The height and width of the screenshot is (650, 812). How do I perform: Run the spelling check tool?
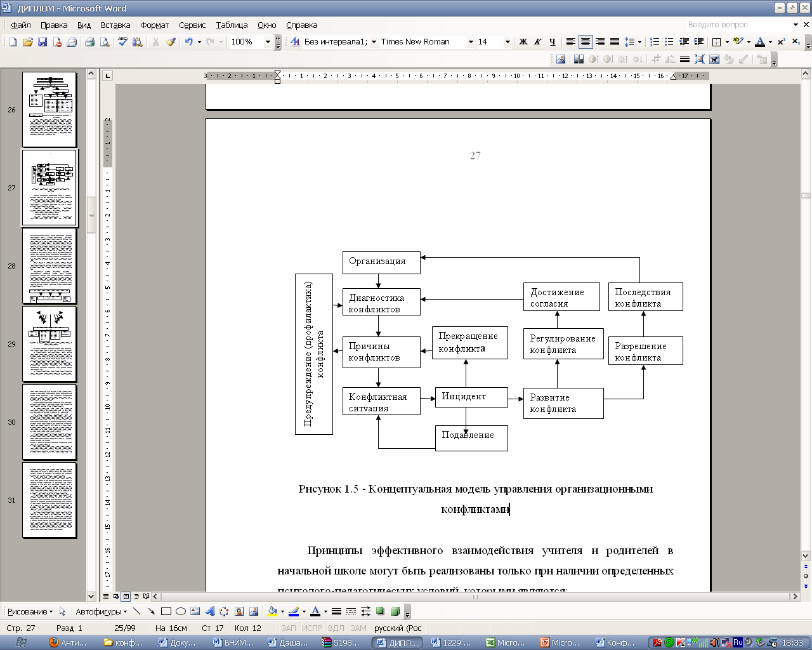(x=122, y=42)
